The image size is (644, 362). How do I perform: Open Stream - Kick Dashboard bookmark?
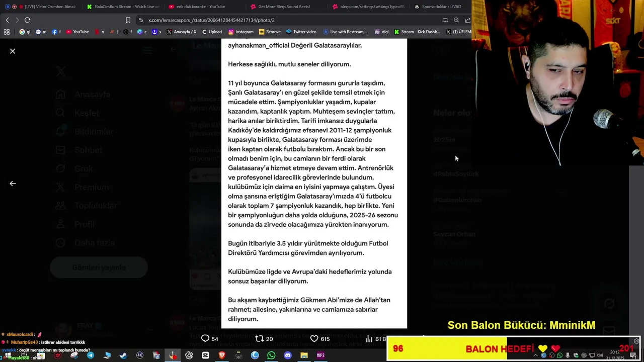pyautogui.click(x=417, y=32)
